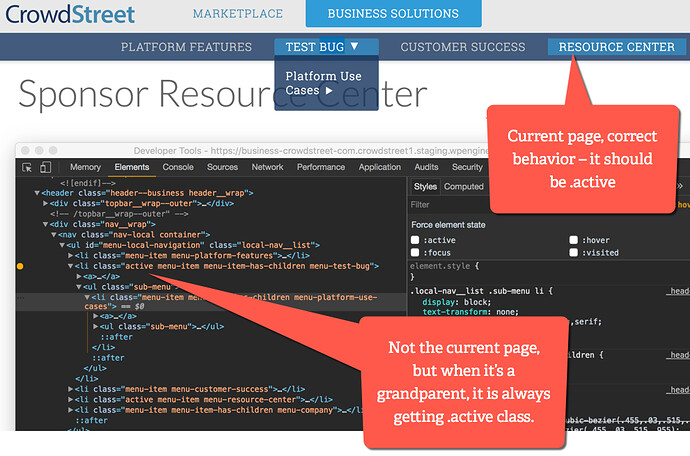
Task: Open CUSTOMER SUCCESS nav item
Action: (463, 47)
